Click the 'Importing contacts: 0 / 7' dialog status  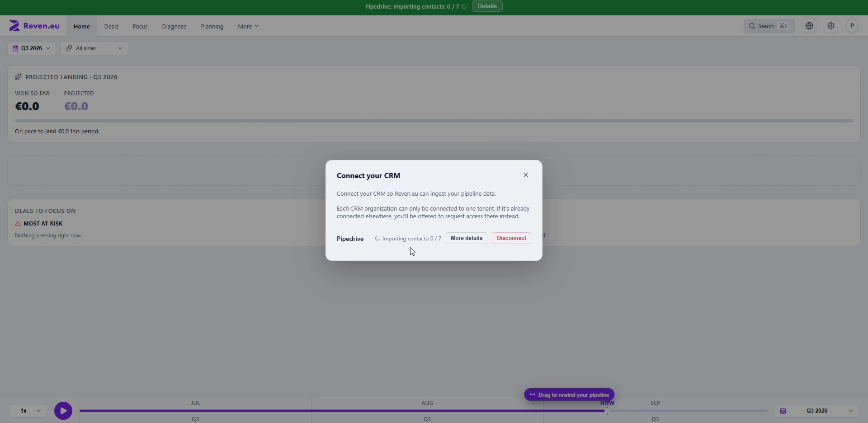point(411,239)
